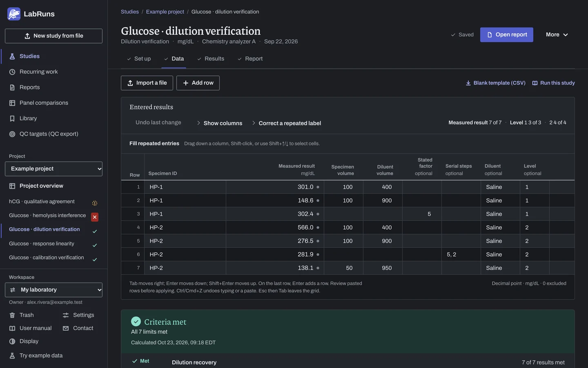Click the User manual book icon

(12, 328)
